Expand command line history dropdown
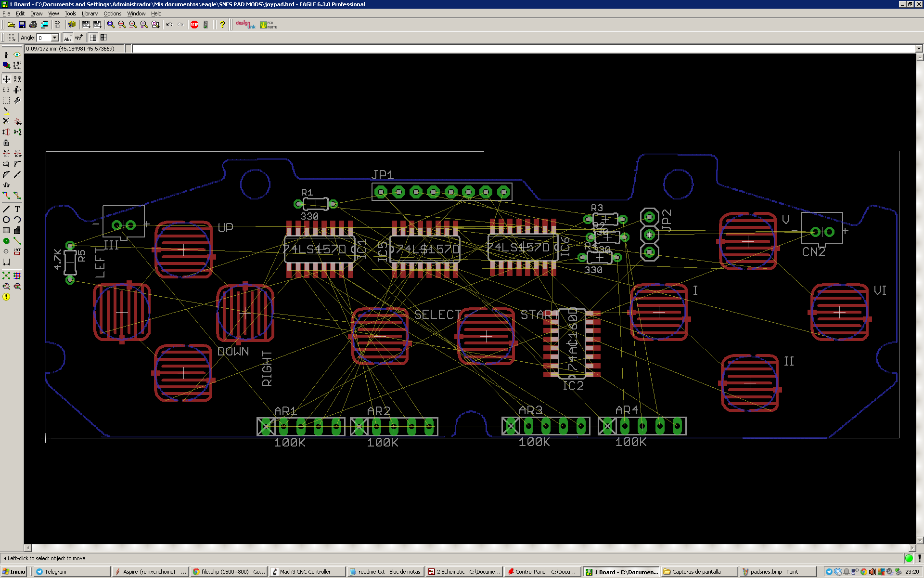924x578 pixels. coord(919,49)
